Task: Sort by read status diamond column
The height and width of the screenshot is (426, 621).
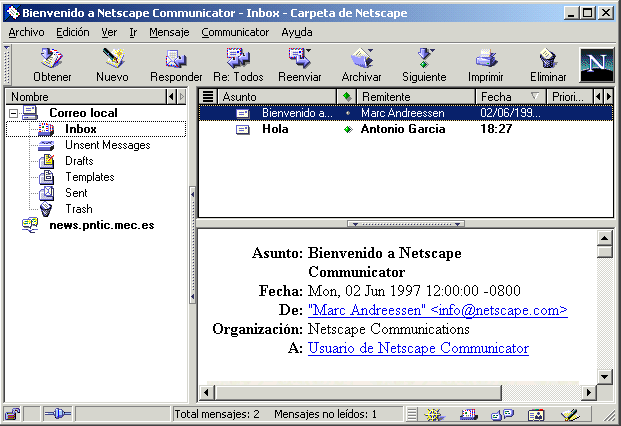Action: (347, 96)
